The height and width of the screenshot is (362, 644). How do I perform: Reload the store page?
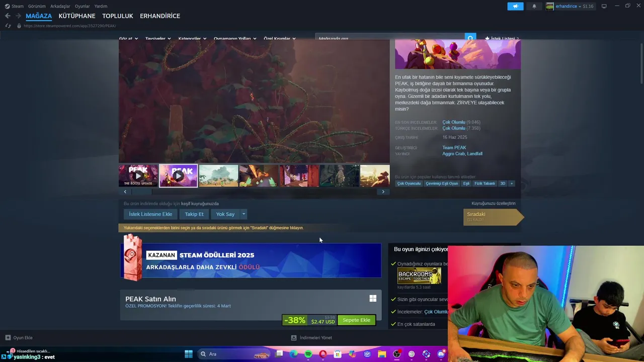[x=8, y=26]
